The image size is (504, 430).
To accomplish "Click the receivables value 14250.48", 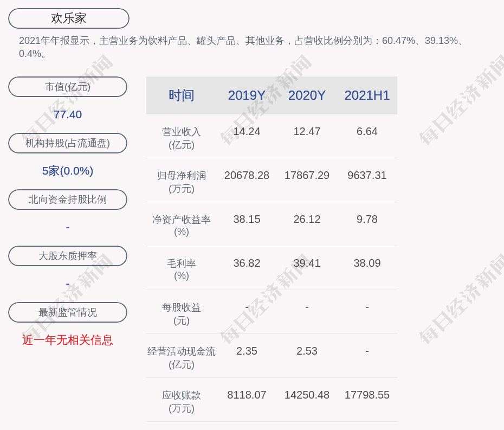I will [x=307, y=395].
